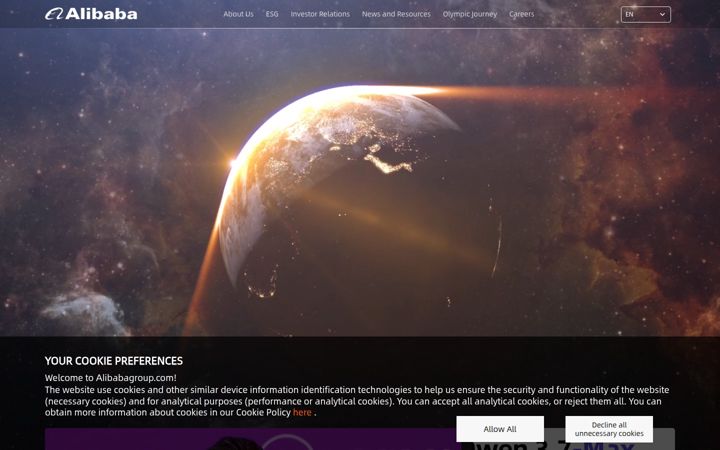Open the ESG menu item
The height and width of the screenshot is (450, 720).
point(272,14)
